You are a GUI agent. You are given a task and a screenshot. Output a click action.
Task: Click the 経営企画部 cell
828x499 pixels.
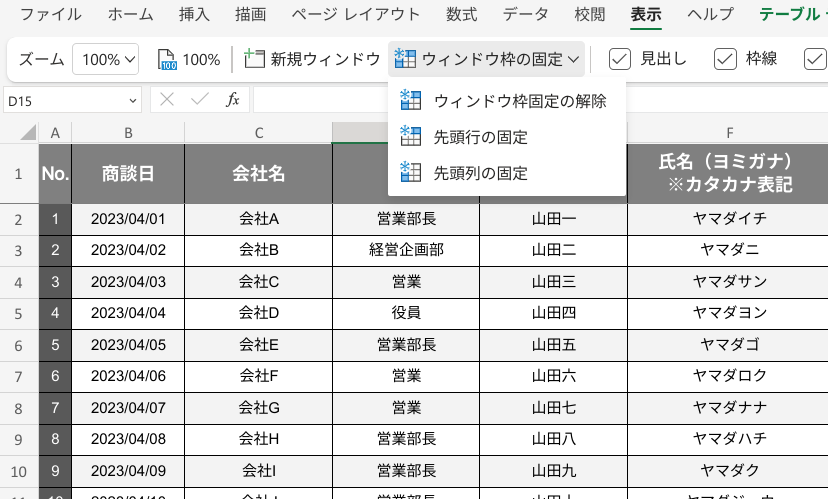pyautogui.click(x=406, y=250)
